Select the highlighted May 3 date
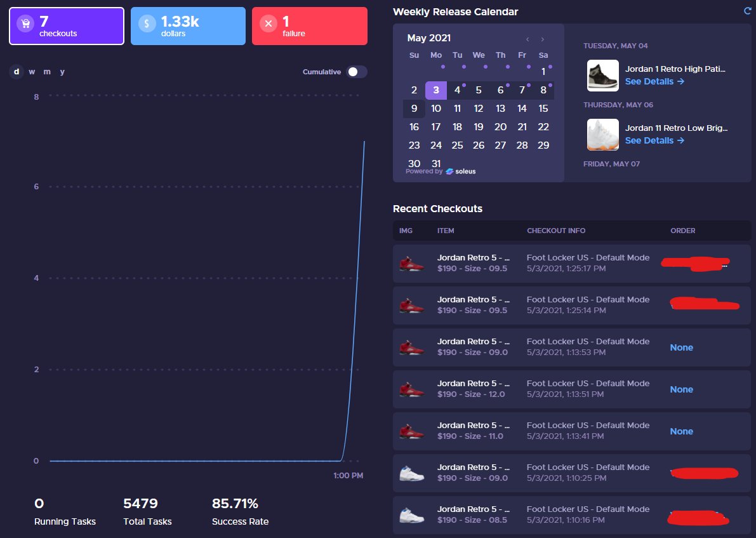The width and height of the screenshot is (756, 538). click(435, 90)
